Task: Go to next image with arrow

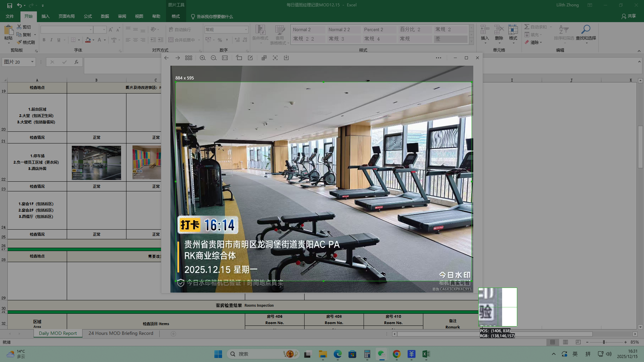Action: click(x=177, y=58)
